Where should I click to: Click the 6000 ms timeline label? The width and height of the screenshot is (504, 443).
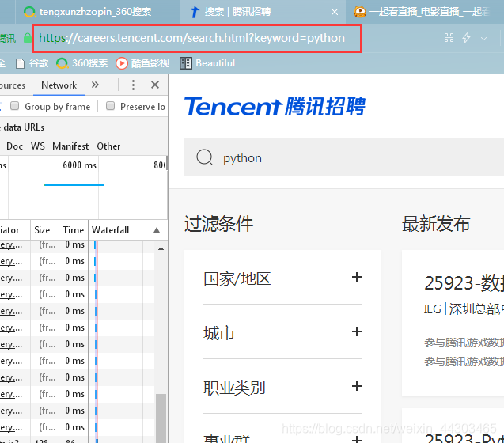click(x=79, y=165)
